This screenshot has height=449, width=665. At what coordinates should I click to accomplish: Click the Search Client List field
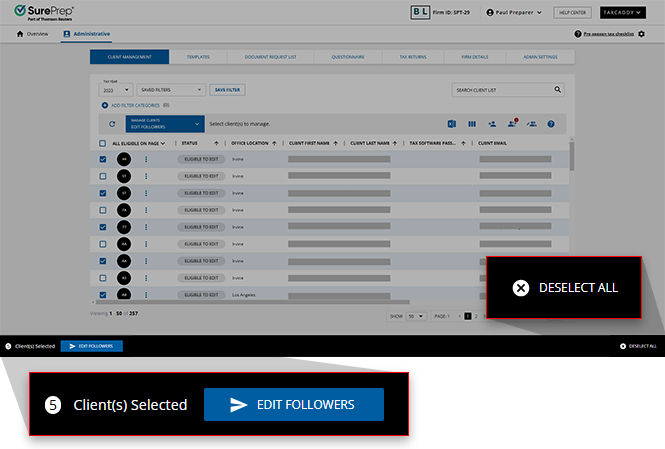[x=508, y=90]
